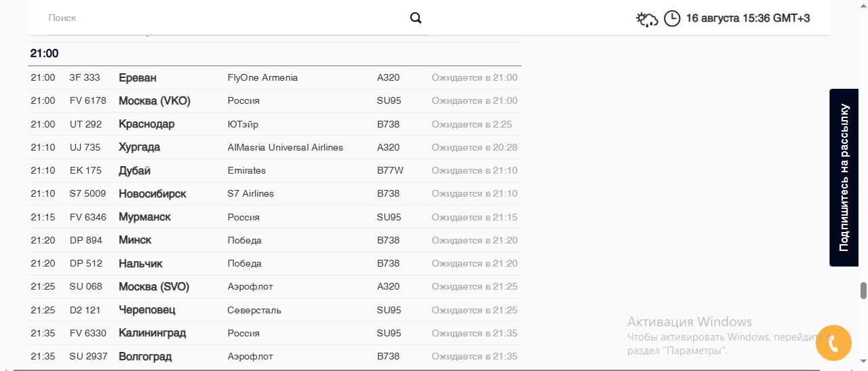Viewport: 868px width, 371px height.
Task: Select destination Москва (SVO)
Action: 154,287
